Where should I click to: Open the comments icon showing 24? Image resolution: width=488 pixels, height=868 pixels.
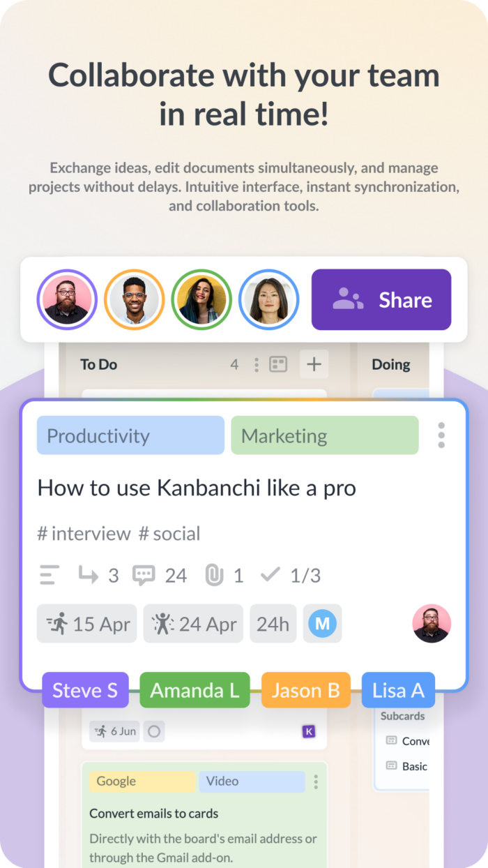pos(144,575)
